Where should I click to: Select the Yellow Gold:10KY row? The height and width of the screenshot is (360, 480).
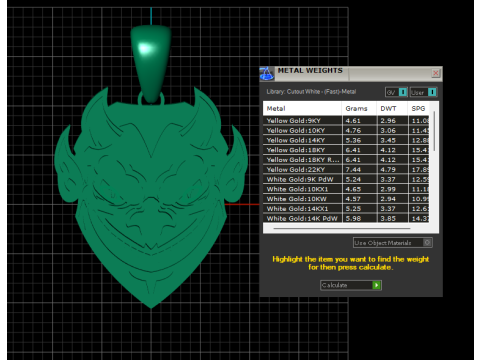[346, 130]
